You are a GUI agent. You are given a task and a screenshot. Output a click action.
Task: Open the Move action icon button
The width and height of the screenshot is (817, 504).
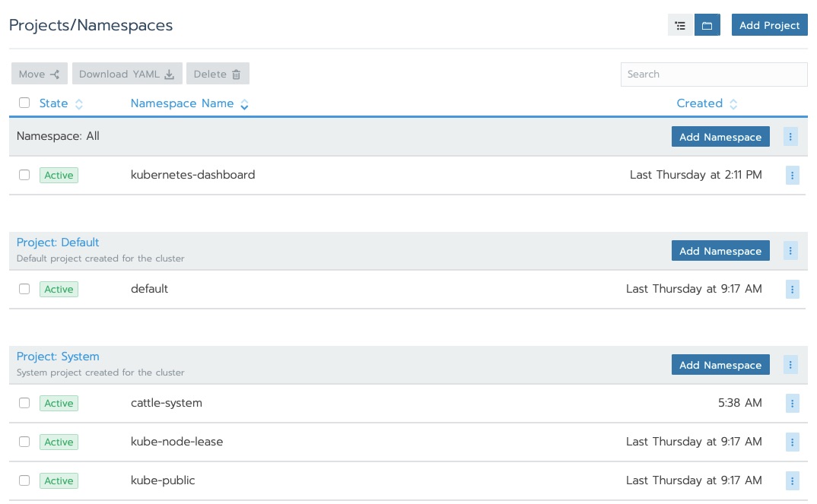pos(39,74)
